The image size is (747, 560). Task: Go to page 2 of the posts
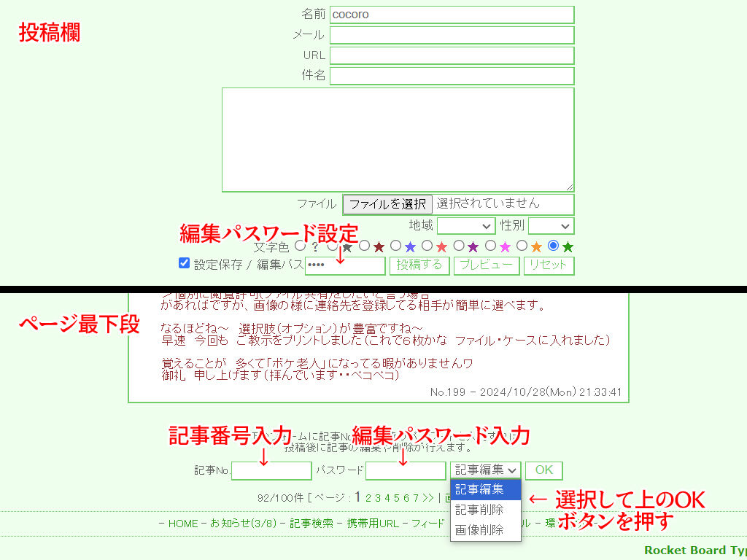pyautogui.click(x=368, y=498)
